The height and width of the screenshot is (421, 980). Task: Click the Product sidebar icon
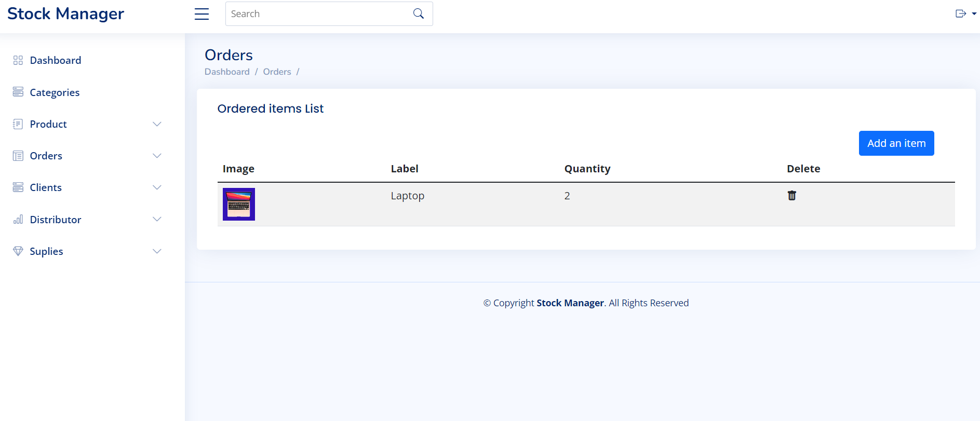click(x=18, y=124)
